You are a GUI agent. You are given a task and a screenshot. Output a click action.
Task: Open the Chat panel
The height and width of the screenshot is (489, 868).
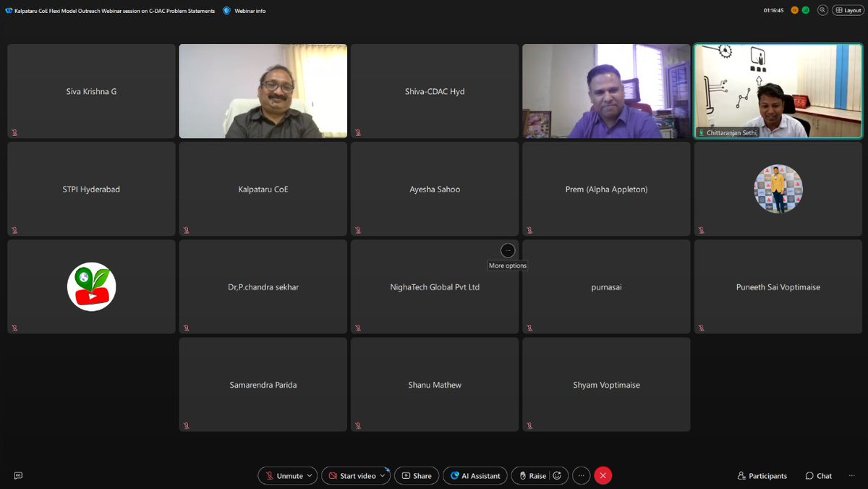point(818,475)
